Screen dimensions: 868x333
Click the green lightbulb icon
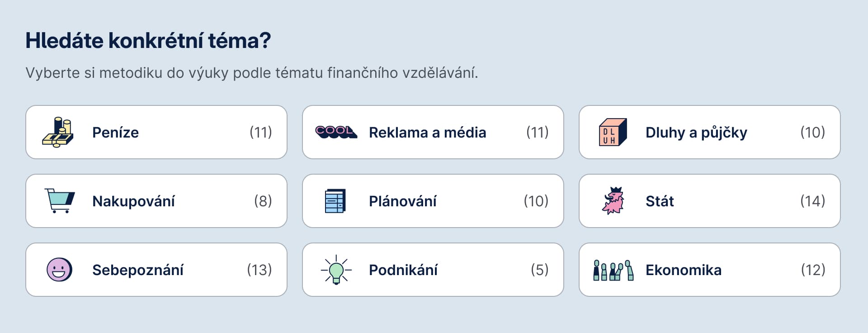click(336, 270)
